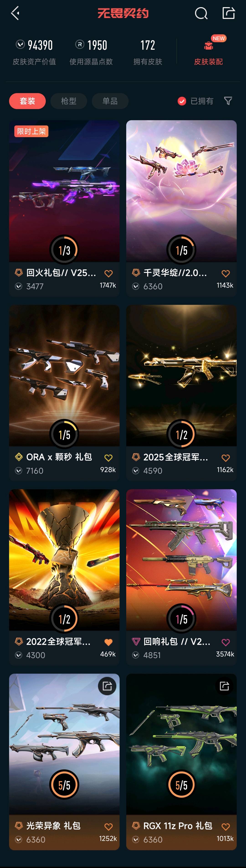Select the 套装 tab
Screen dimensions: 246x868
tap(27, 101)
